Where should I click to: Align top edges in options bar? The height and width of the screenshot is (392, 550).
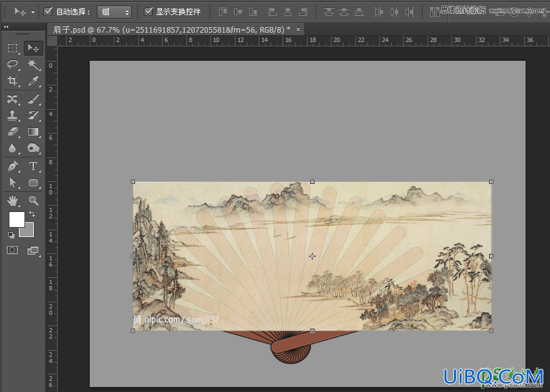coord(223,12)
